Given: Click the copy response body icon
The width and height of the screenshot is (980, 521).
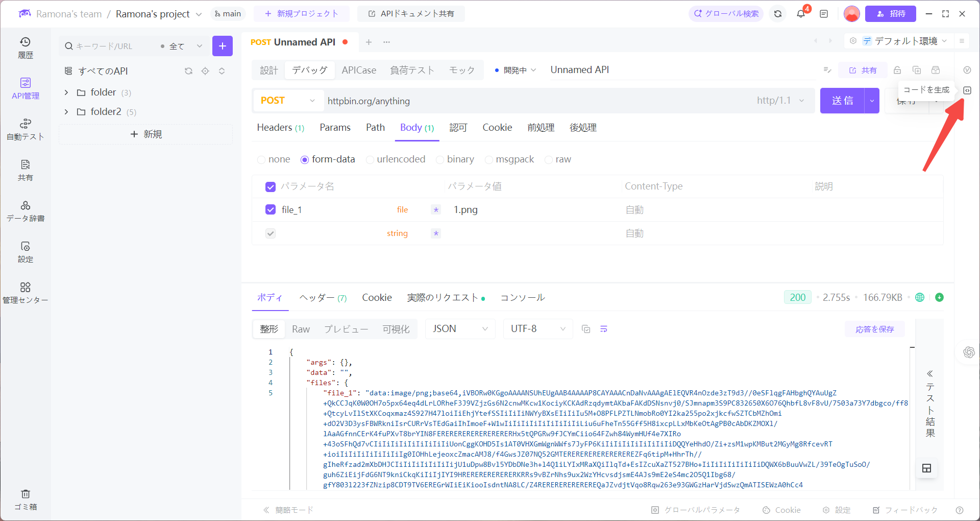Looking at the screenshot, I should tap(586, 329).
